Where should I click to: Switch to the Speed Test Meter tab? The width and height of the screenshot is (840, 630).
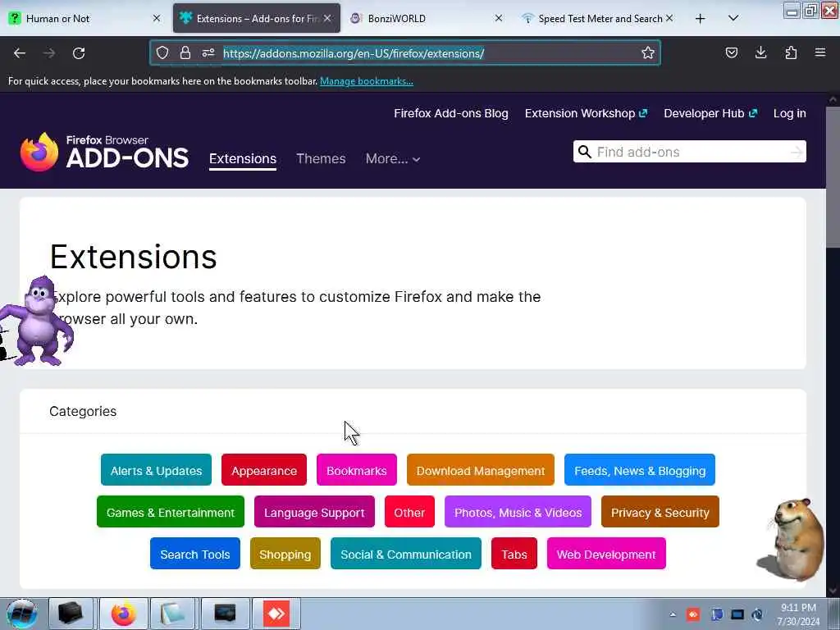[599, 19]
